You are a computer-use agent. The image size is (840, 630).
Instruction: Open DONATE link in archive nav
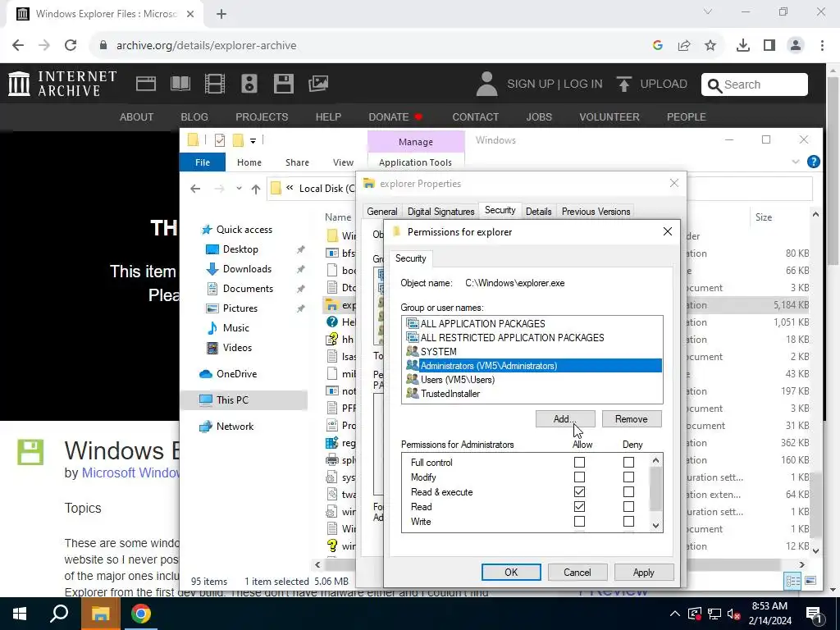point(395,116)
